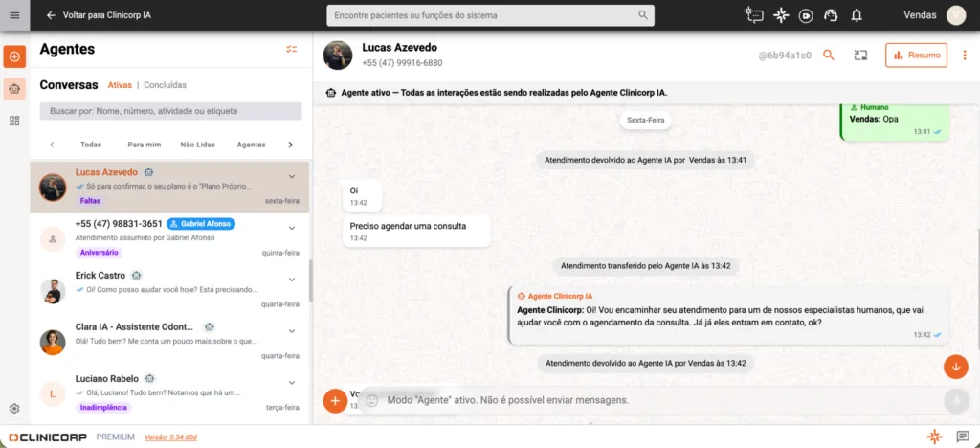Screen dimensions: 980x448
Task: Open the chat assistant icon in top bar
Action: (754, 15)
